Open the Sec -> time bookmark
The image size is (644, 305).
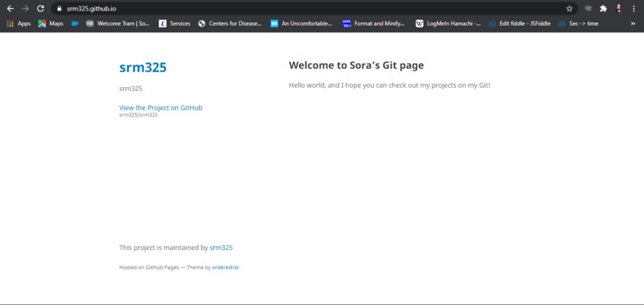tap(578, 23)
